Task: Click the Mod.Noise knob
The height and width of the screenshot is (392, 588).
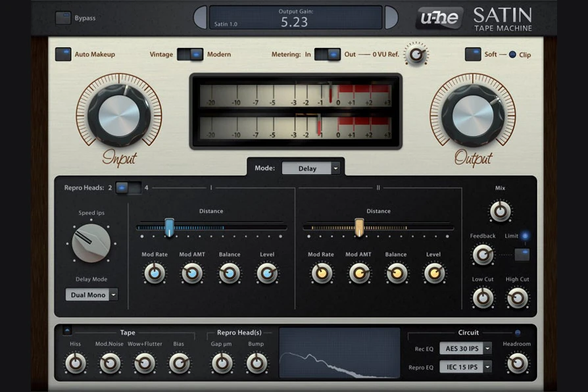Action: point(110,363)
